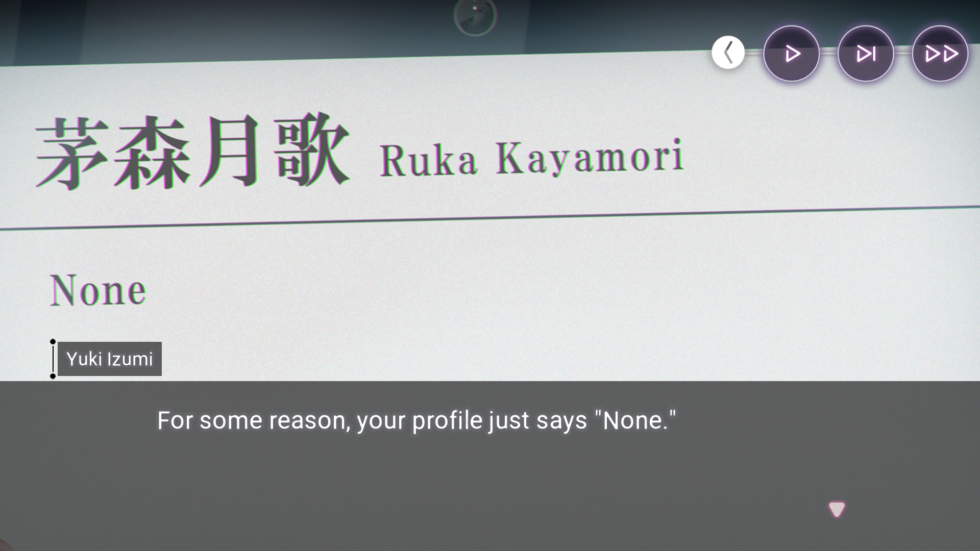Click the first kanji character 茅
This screenshot has width=980, height=551.
point(72,154)
